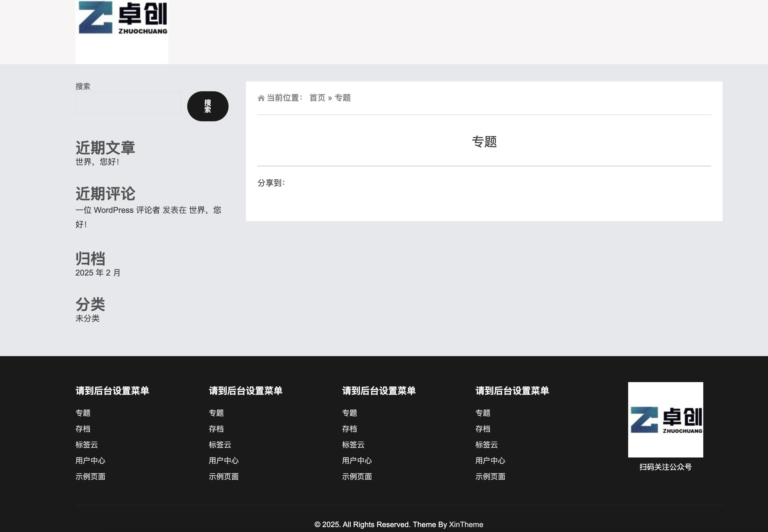768x532 pixels.
Task: Click 专题 in the fourth footer menu column
Action: [483, 413]
